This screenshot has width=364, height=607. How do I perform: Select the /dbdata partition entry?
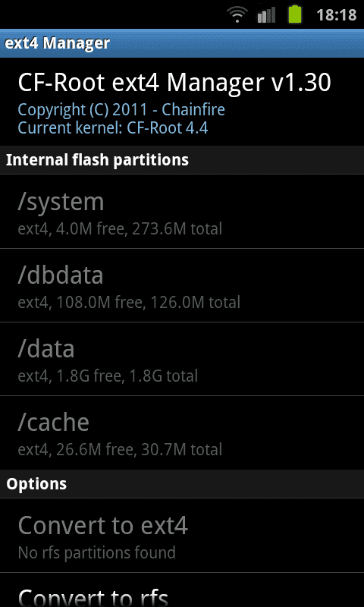click(x=182, y=285)
